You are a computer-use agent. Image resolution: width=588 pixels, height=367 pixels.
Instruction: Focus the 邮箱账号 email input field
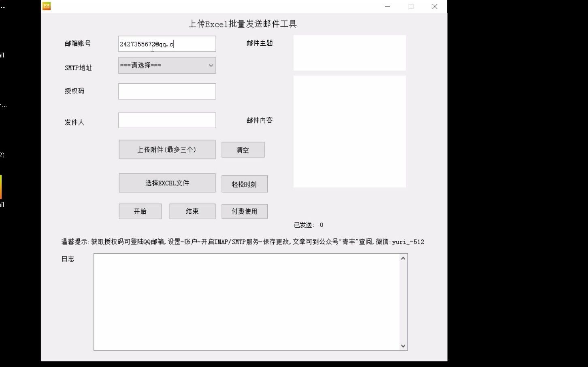(167, 44)
